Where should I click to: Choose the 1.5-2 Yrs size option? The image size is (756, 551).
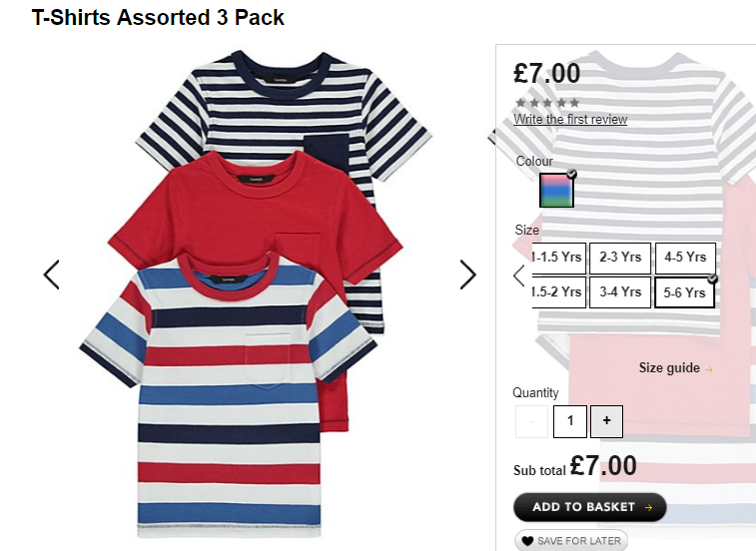[x=558, y=292]
